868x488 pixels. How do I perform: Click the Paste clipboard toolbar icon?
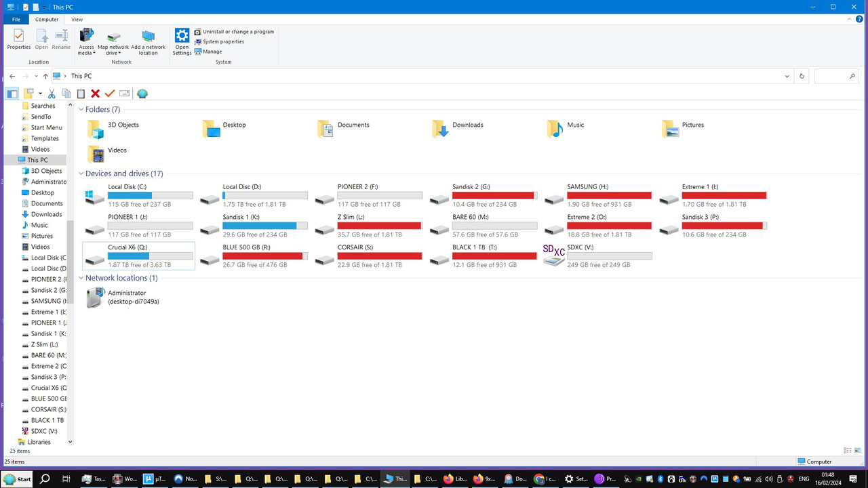point(81,94)
